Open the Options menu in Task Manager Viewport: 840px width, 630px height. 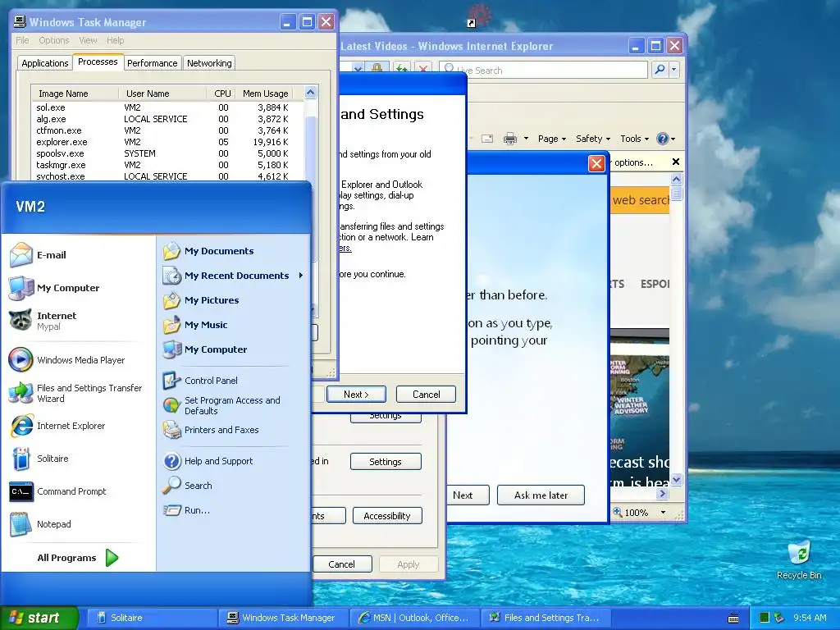click(x=54, y=40)
